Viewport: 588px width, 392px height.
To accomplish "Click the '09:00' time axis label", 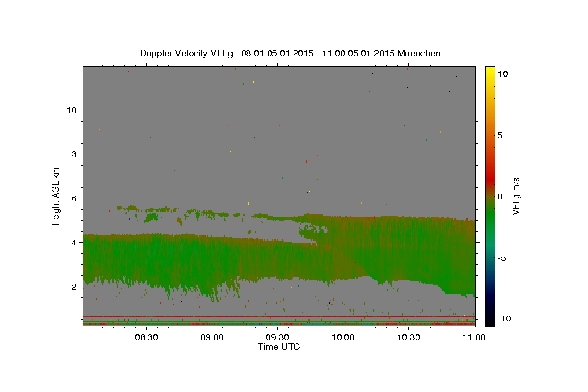I will 212,337.
